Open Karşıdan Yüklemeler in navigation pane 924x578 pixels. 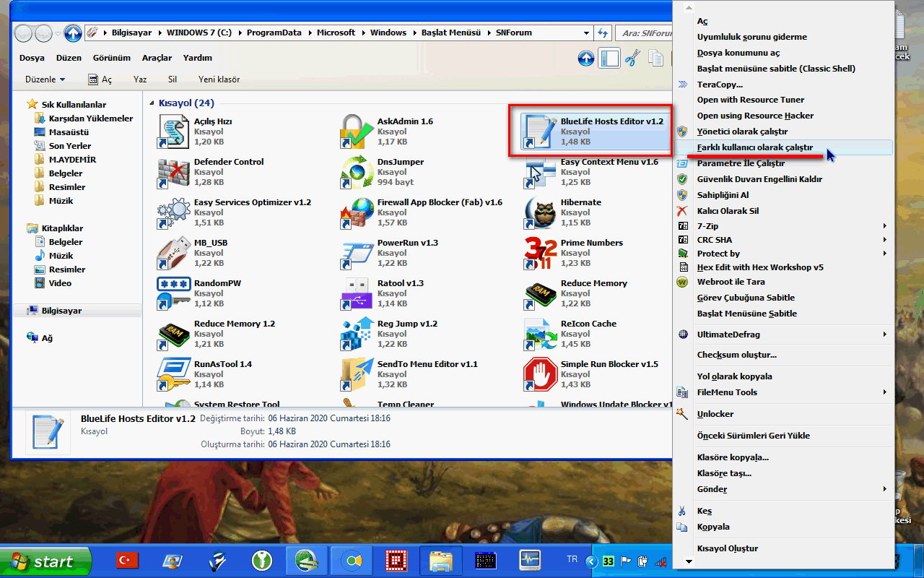tap(91, 118)
